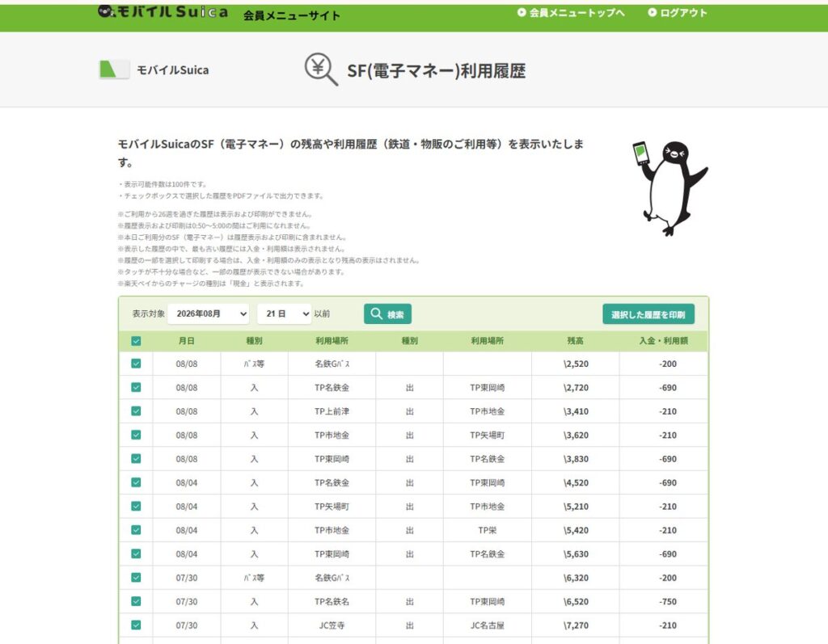Viewport: 828px width, 644px height.
Task: Open the 21日 day dropdown
Action: tap(284, 314)
